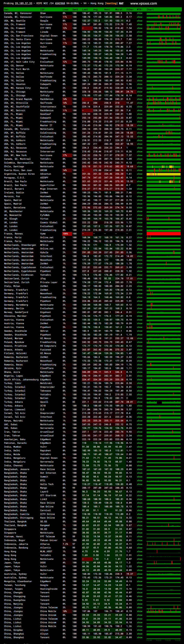Click the Geo column header
The height and width of the screenshot is (644, 184).
[6, 9]
